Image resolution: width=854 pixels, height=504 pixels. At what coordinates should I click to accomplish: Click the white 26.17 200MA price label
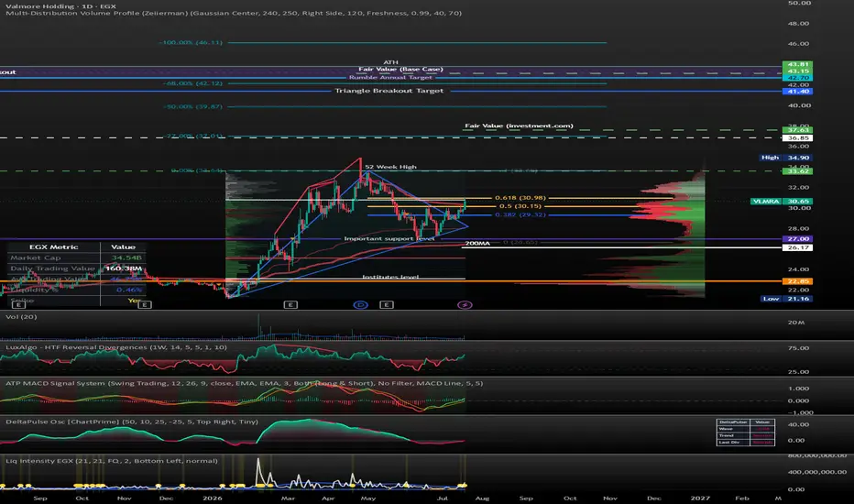797,247
